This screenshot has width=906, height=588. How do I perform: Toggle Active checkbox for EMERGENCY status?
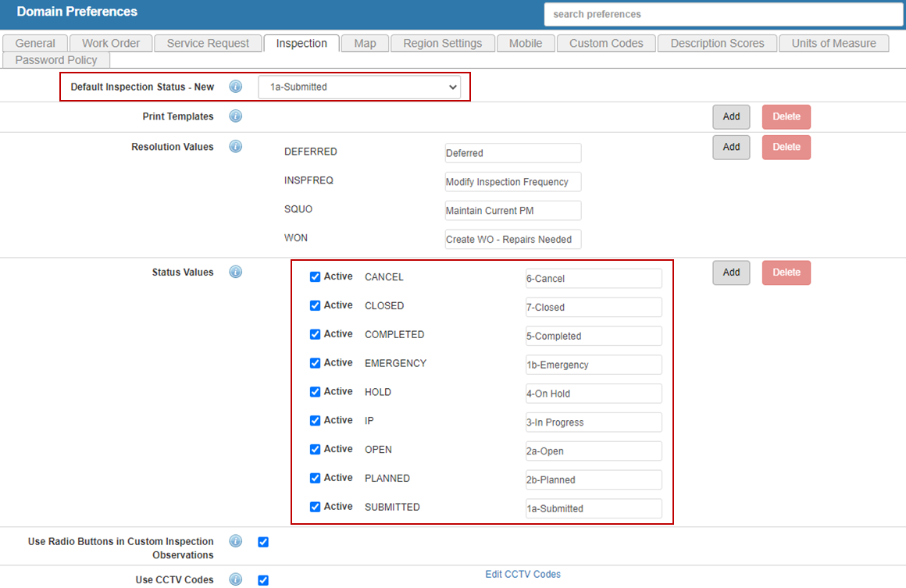tap(315, 363)
